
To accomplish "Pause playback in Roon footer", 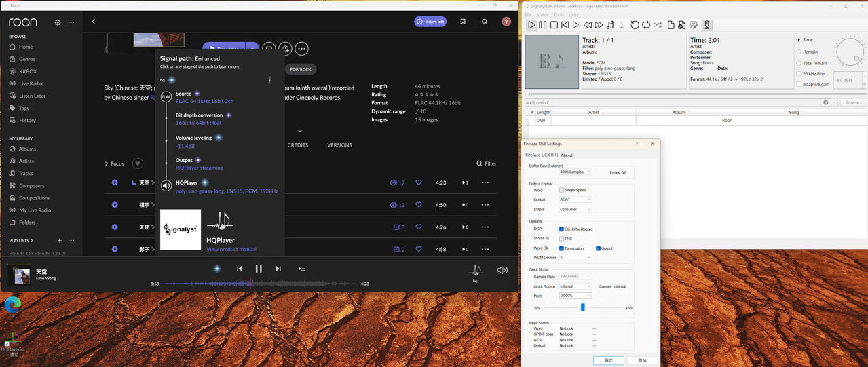I will tap(259, 269).
